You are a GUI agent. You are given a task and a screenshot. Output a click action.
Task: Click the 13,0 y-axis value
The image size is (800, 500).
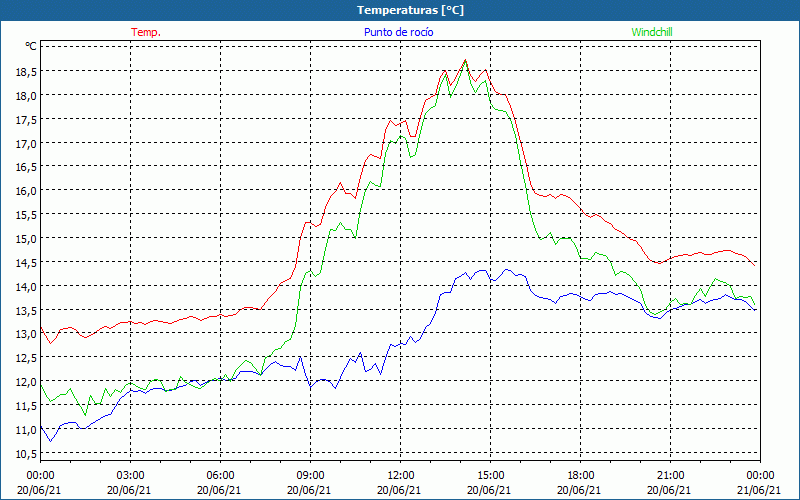tap(27, 334)
